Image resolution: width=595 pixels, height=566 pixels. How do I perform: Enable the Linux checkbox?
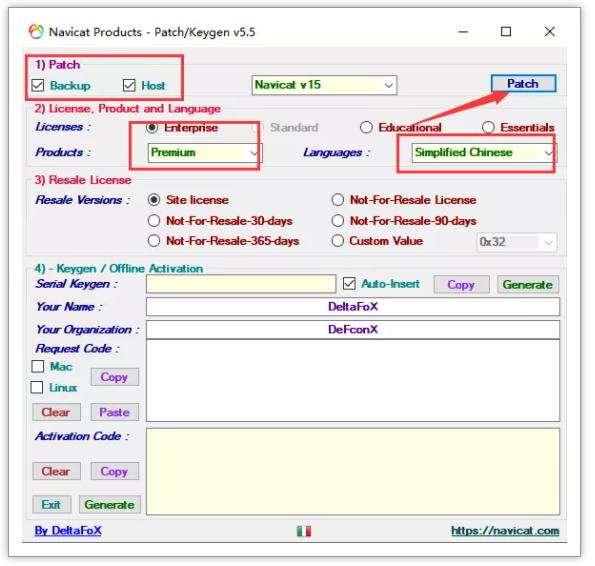[x=37, y=387]
